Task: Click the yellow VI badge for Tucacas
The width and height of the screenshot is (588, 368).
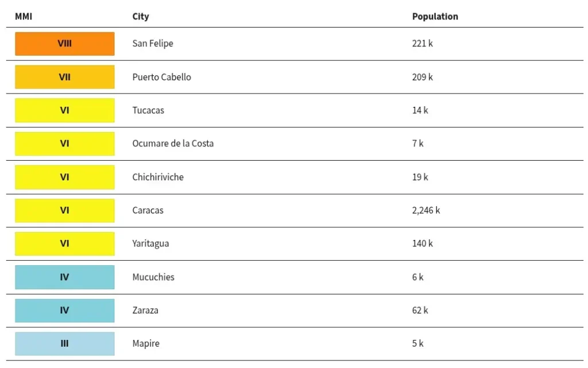Action: pyautogui.click(x=64, y=110)
